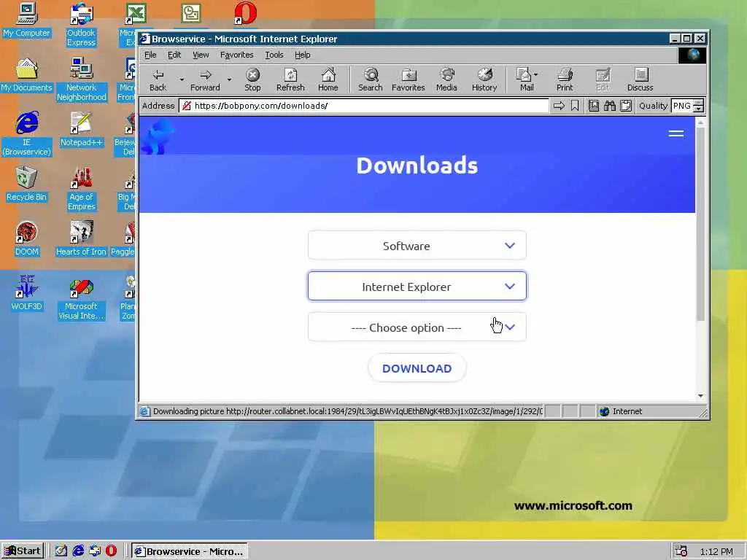Open the Media toolbar button
The height and width of the screenshot is (560, 747).
446,79
